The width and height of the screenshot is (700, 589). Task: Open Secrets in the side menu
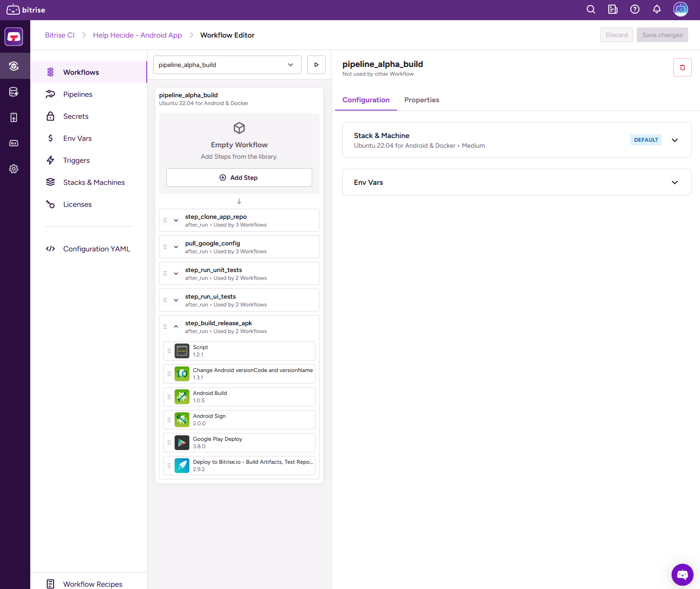[88, 116]
